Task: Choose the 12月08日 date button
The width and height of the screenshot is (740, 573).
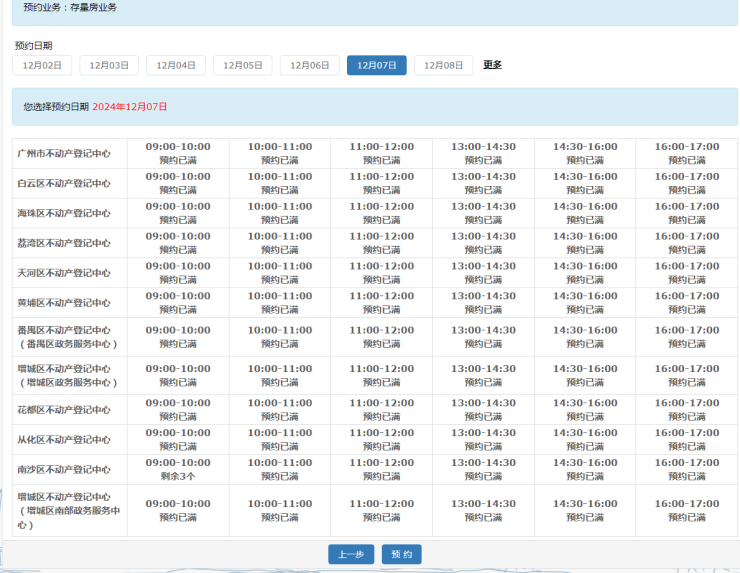Action: (444, 65)
